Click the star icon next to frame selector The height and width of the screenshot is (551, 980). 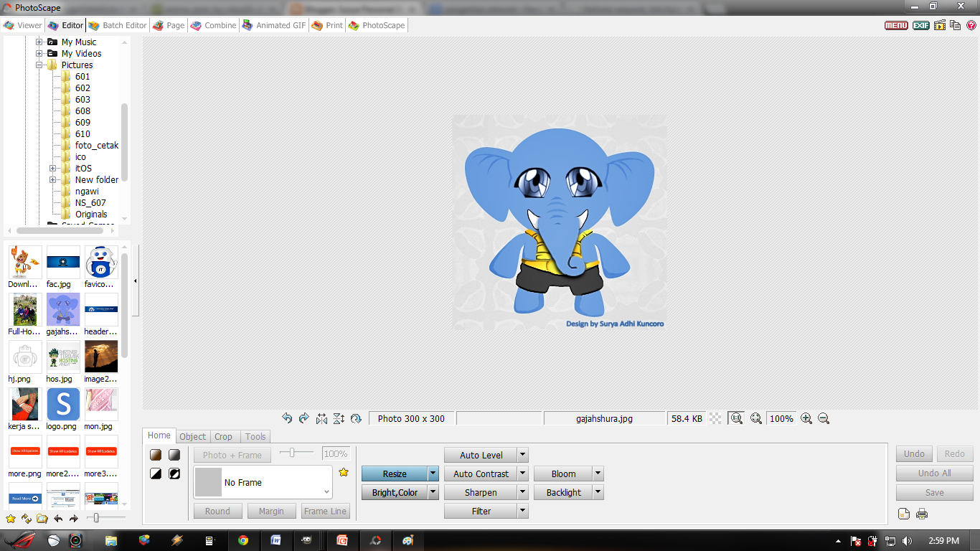pos(344,472)
